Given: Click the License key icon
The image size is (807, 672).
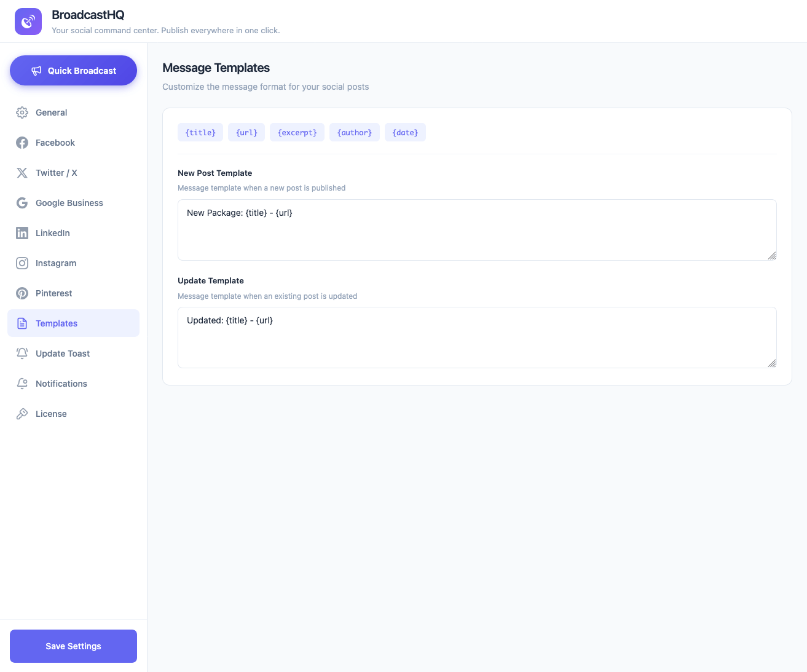Looking at the screenshot, I should pos(22,414).
